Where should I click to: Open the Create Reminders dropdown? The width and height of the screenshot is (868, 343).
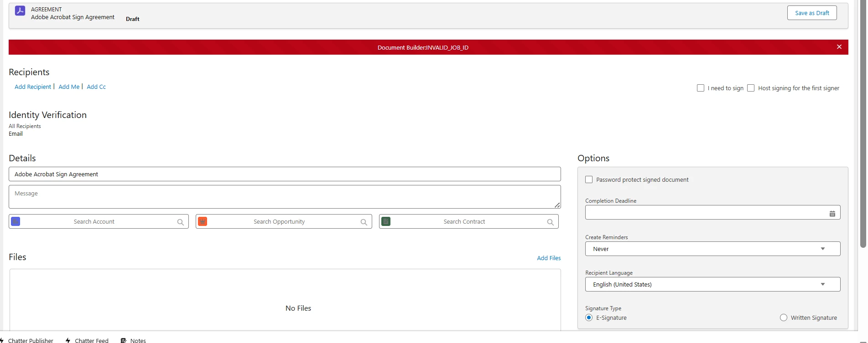coord(712,249)
